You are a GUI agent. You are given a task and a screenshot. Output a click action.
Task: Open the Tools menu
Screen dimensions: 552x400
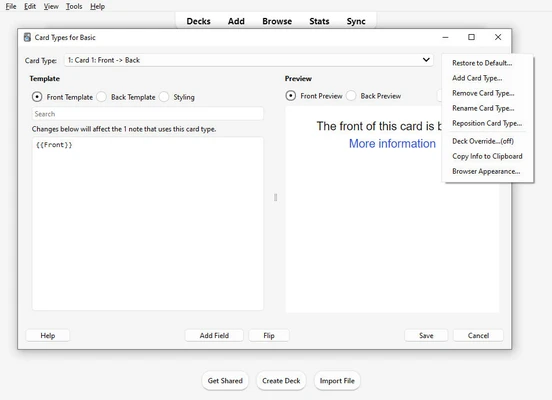click(x=74, y=6)
